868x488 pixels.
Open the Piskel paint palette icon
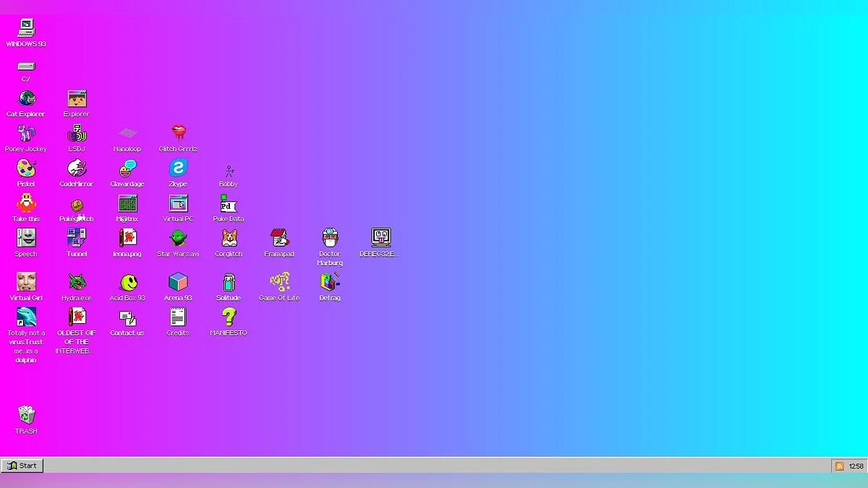pyautogui.click(x=26, y=168)
